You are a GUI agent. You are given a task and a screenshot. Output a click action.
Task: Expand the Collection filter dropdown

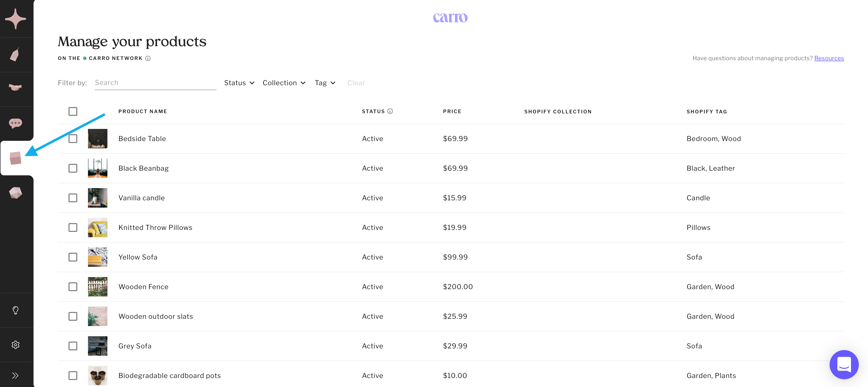point(284,83)
